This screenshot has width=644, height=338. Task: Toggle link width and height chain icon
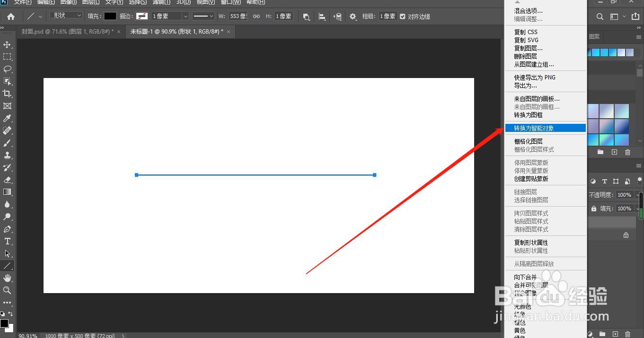pos(256,17)
